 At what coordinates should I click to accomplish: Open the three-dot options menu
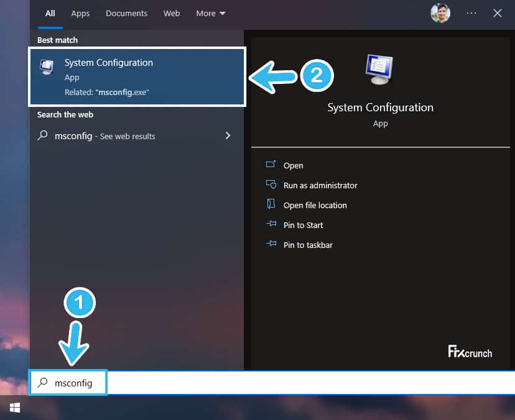471,13
